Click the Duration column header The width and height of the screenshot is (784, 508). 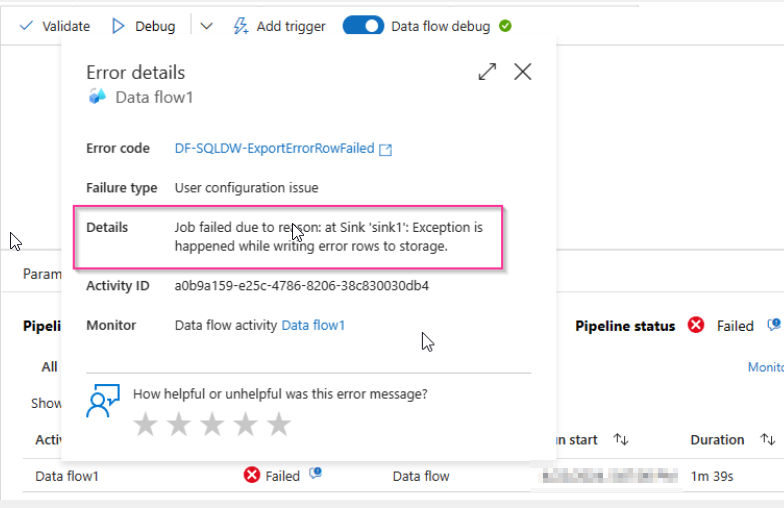[717, 440]
